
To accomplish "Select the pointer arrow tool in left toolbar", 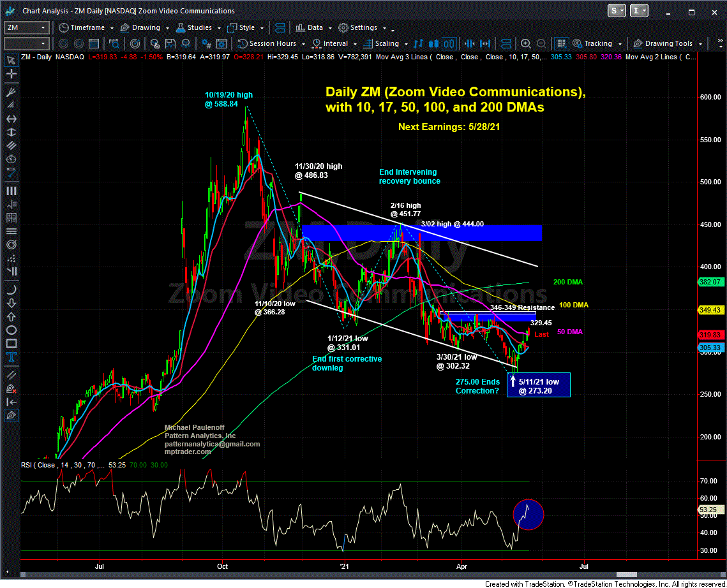I will pos(11,60).
